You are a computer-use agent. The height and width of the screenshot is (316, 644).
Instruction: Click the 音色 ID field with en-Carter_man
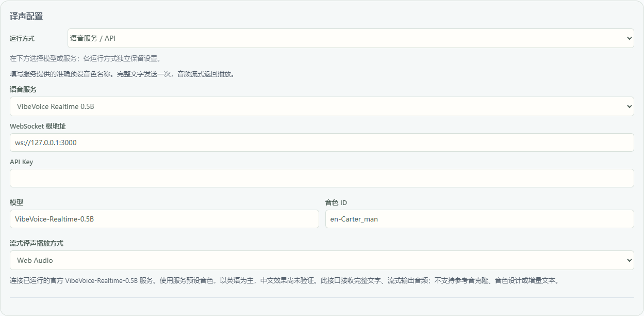click(x=480, y=219)
